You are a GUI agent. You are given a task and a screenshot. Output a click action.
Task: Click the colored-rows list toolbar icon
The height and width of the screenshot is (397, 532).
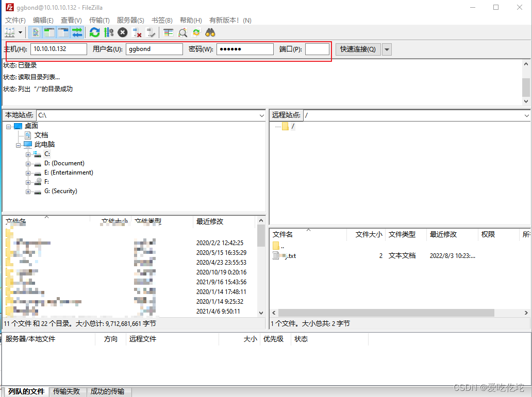(x=168, y=32)
